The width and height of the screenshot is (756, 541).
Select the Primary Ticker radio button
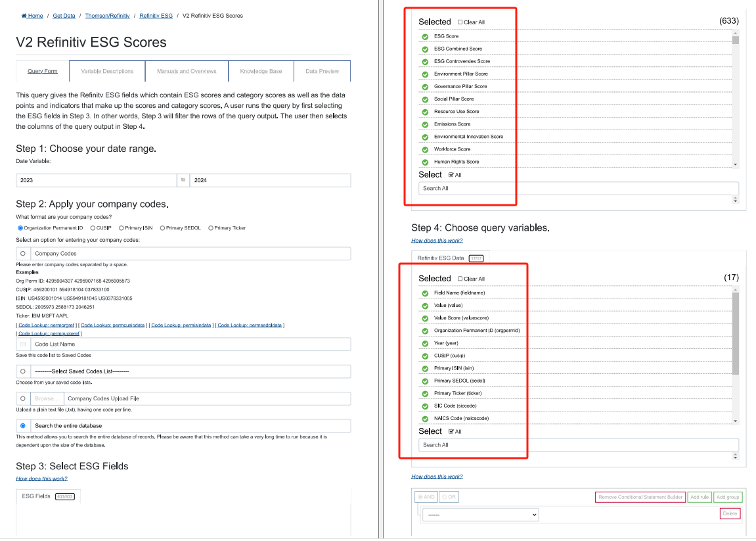(x=211, y=228)
